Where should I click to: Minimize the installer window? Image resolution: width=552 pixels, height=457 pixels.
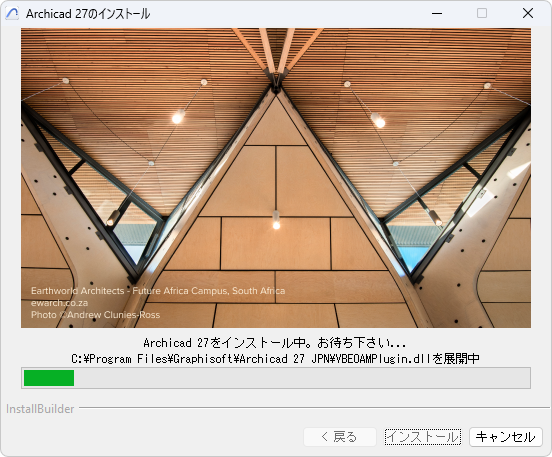437,13
